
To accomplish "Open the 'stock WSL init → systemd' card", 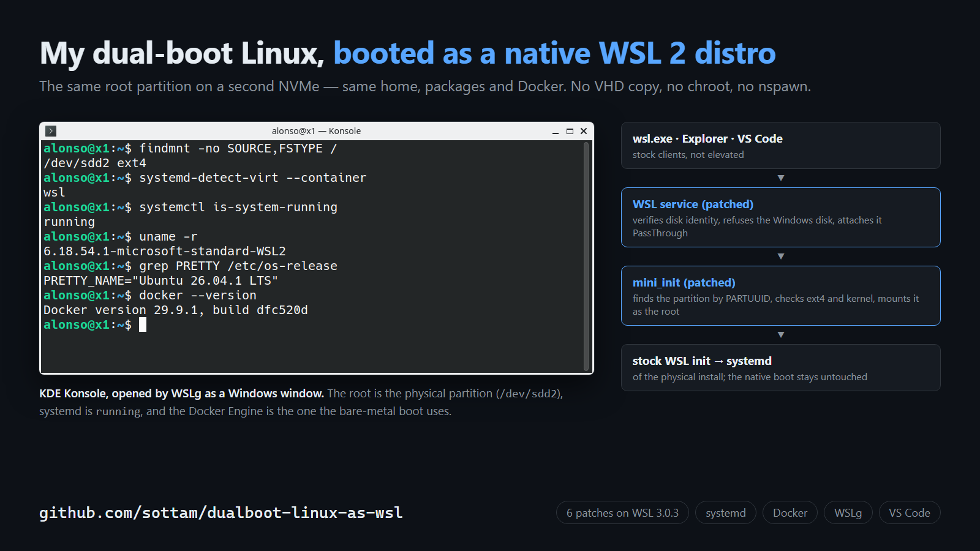I will pos(781,367).
